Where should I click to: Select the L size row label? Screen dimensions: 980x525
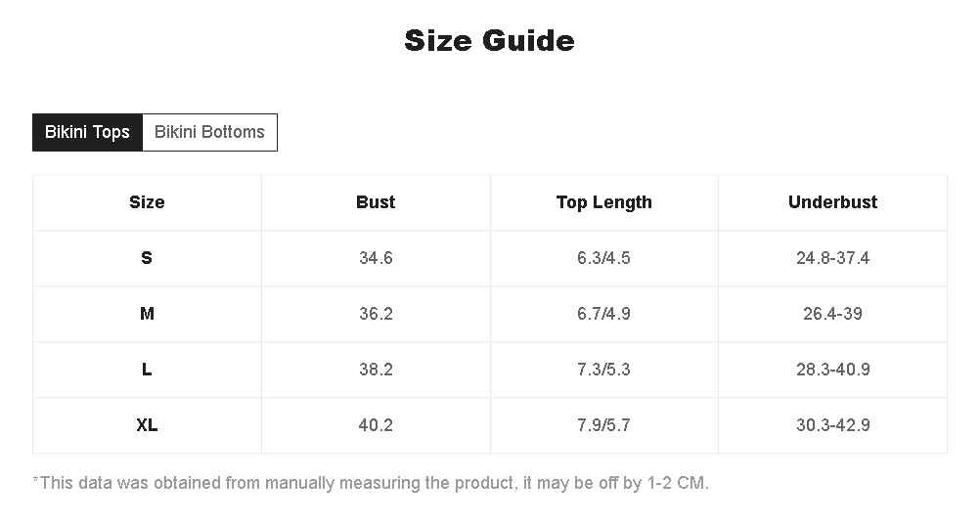tap(147, 370)
